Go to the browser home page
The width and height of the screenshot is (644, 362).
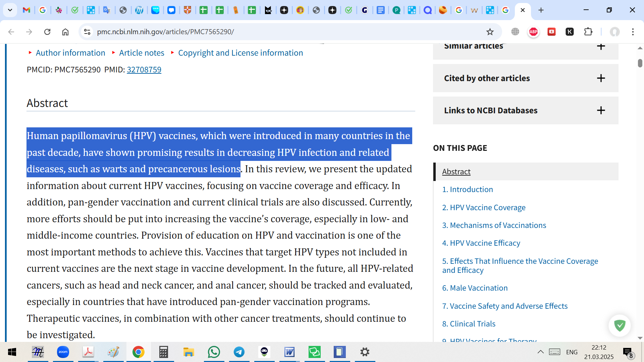[x=65, y=32]
